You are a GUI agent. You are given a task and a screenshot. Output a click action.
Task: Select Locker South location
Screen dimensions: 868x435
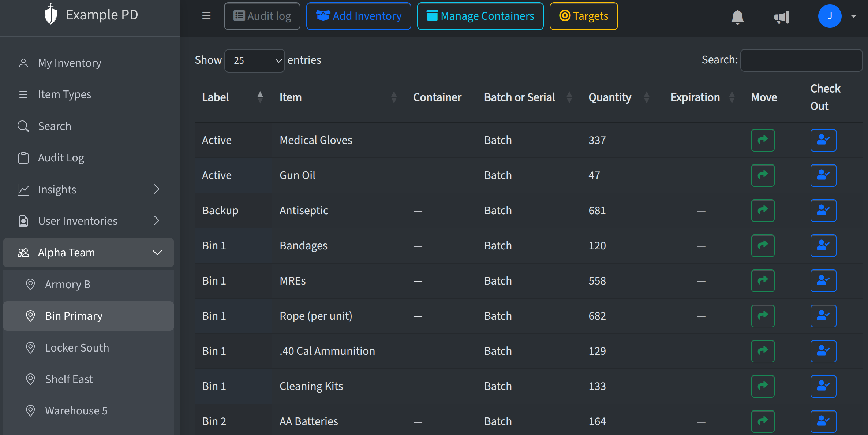pos(77,347)
